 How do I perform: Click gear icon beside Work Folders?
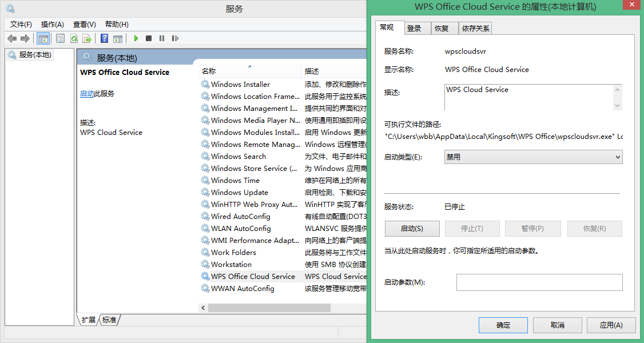(205, 252)
